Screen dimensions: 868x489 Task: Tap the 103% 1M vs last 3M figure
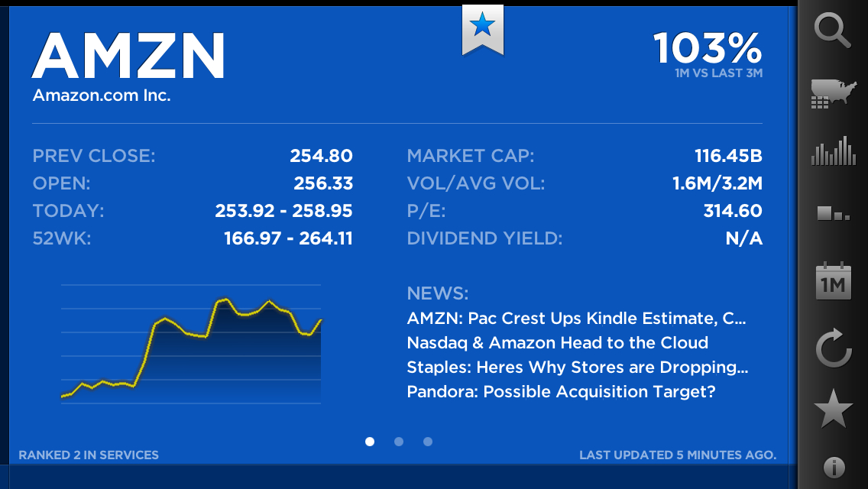pyautogui.click(x=708, y=55)
